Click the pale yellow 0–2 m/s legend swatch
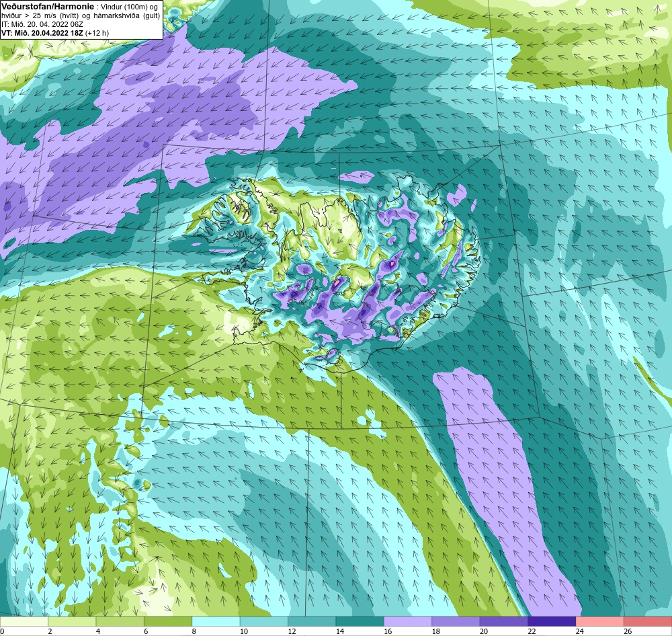 [24, 621]
